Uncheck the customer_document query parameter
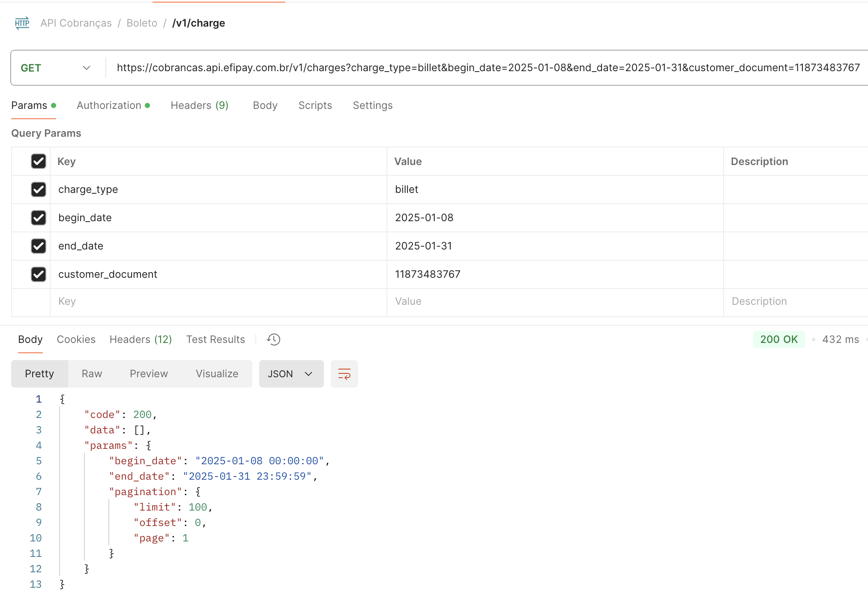 point(38,274)
